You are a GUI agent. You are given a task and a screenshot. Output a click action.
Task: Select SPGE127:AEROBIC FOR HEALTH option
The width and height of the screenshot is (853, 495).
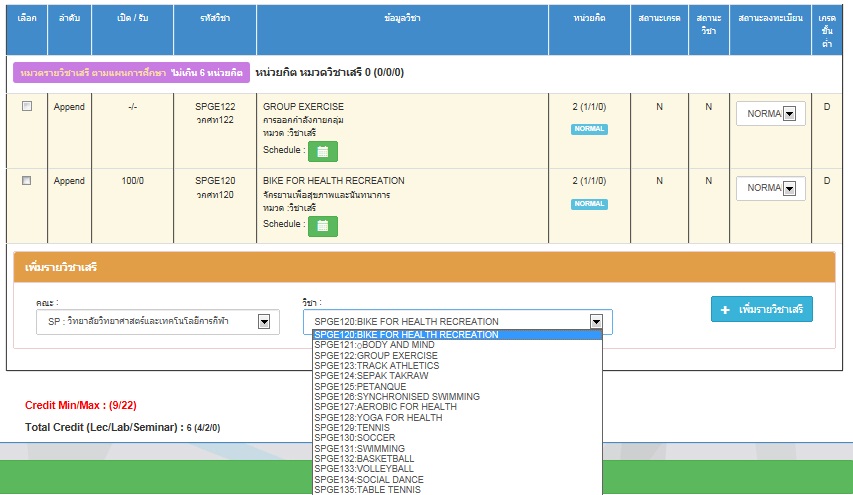pos(458,407)
